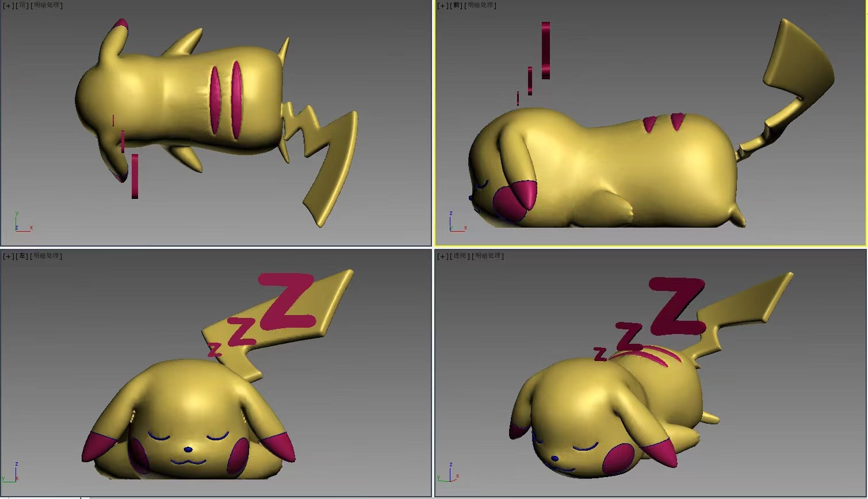Open the [+] menu in top viewport
The width and height of the screenshot is (868, 499).
9,6
